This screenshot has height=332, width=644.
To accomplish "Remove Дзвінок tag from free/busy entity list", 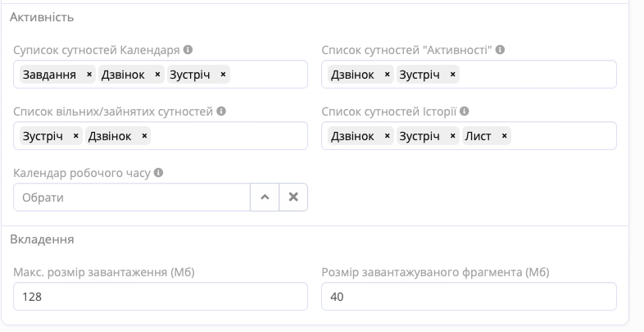I will pos(144,136).
